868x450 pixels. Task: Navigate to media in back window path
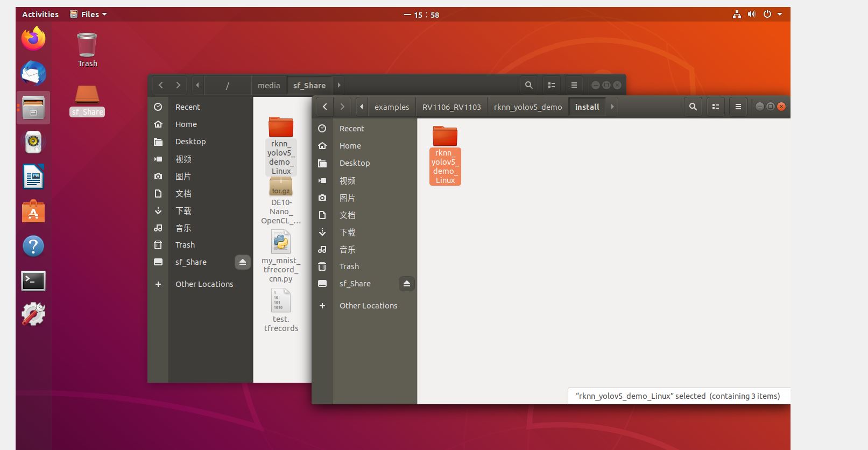pyautogui.click(x=269, y=85)
